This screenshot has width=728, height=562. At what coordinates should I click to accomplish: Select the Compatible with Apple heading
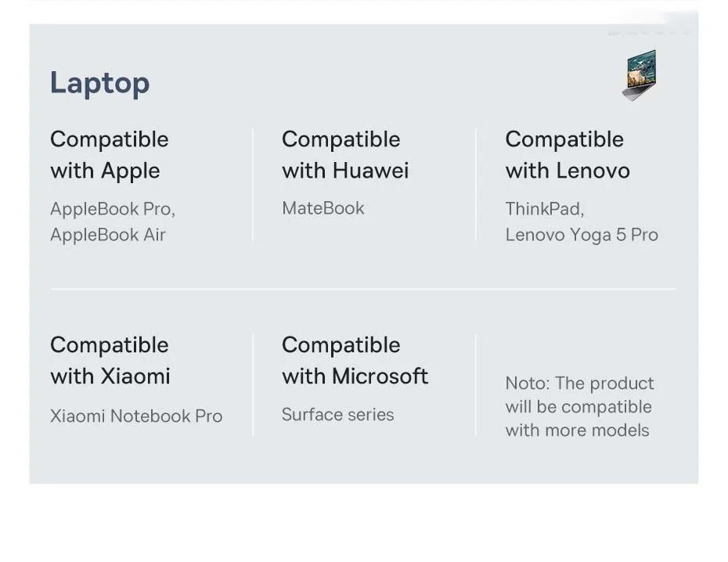point(109,155)
